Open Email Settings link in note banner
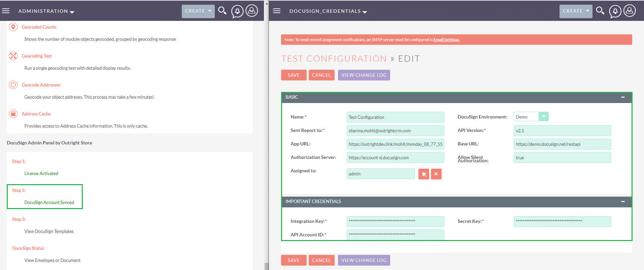The height and width of the screenshot is (270, 644). coord(446,40)
